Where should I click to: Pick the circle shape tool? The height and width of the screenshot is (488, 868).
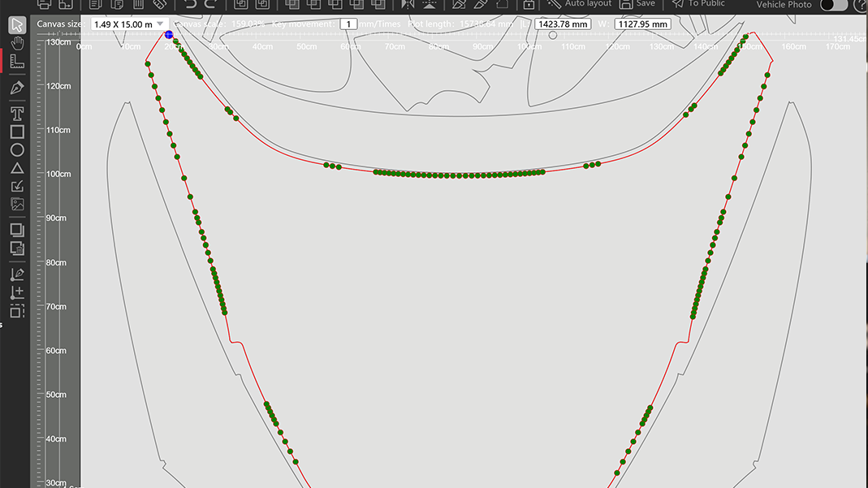[x=17, y=150]
